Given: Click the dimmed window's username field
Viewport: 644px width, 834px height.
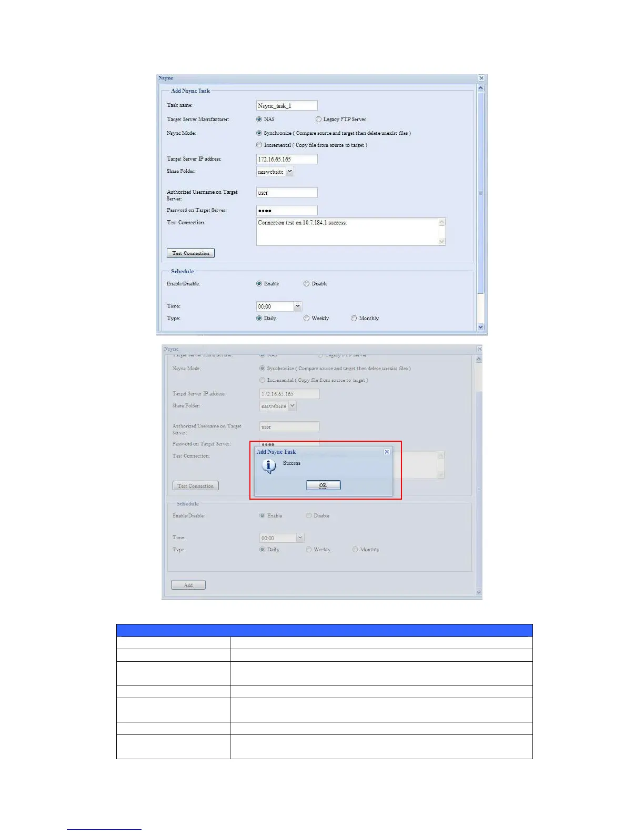Looking at the screenshot, I should click(x=289, y=426).
